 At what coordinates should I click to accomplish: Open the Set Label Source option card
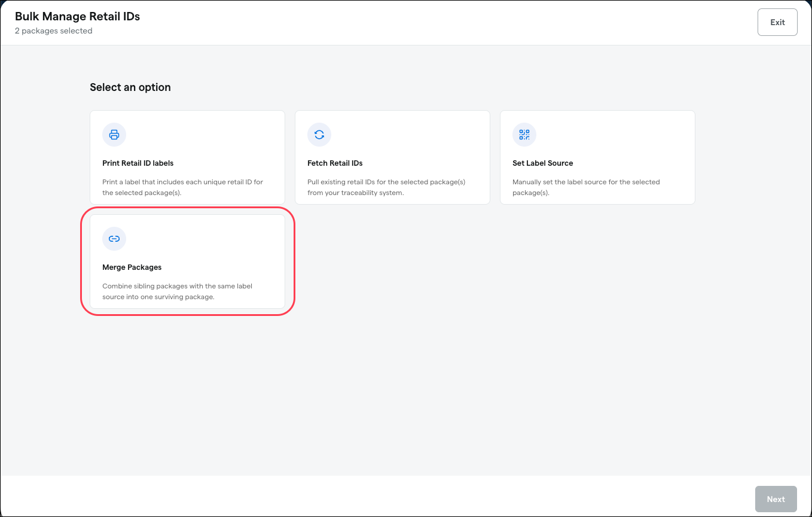coord(597,157)
